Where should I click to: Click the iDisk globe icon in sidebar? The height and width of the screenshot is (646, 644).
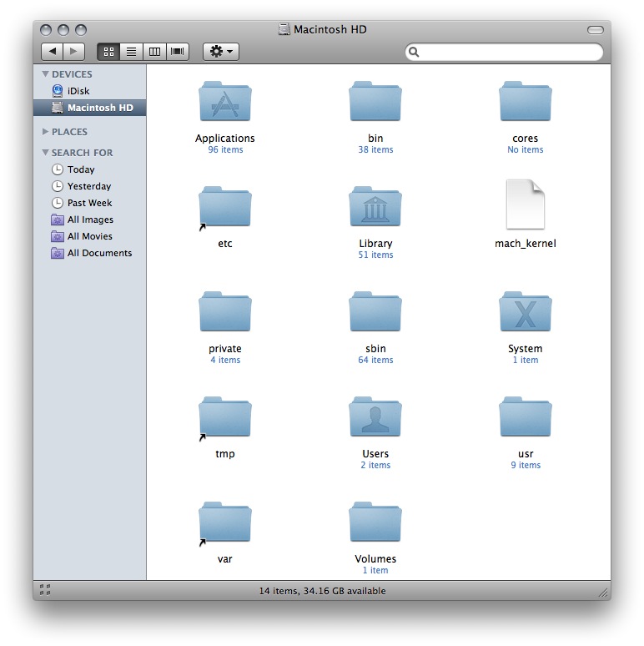pos(58,91)
